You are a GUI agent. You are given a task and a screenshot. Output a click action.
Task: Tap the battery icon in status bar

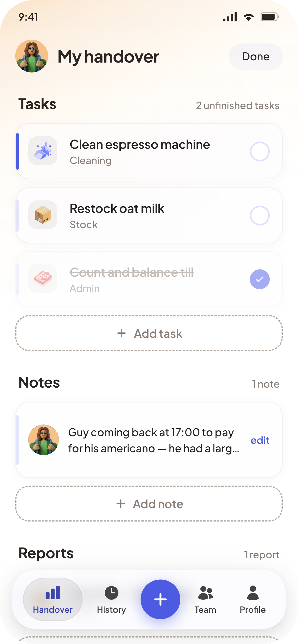(270, 17)
